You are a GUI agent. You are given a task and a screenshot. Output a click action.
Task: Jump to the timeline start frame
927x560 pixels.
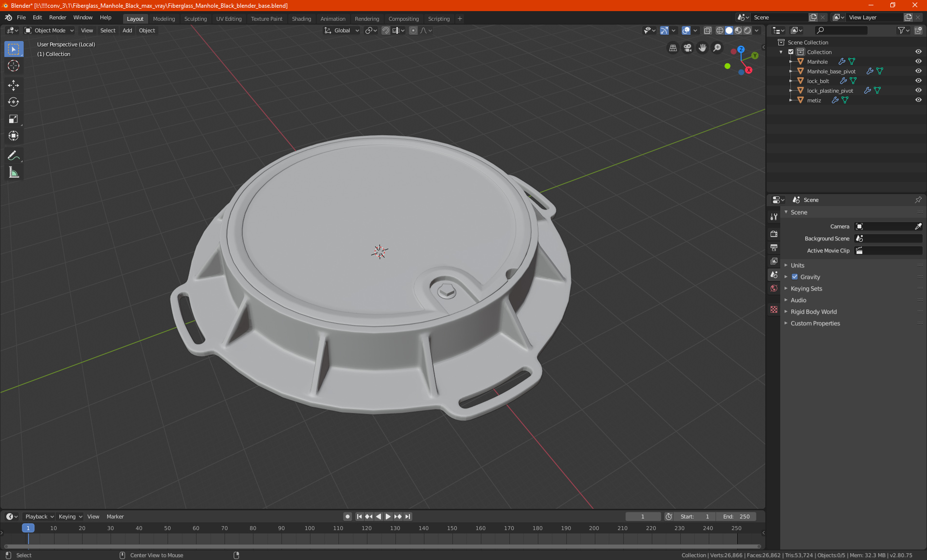point(359,517)
